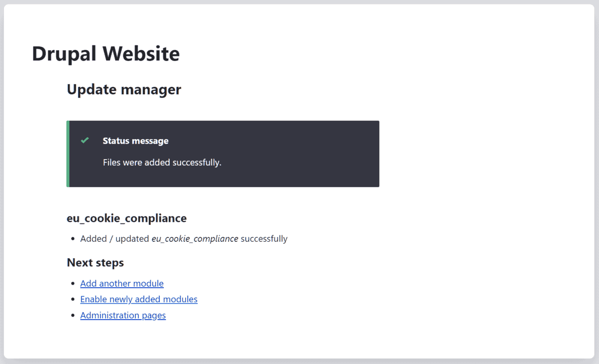The height and width of the screenshot is (364, 599).
Task: Open the Add another module link
Action: click(x=122, y=283)
